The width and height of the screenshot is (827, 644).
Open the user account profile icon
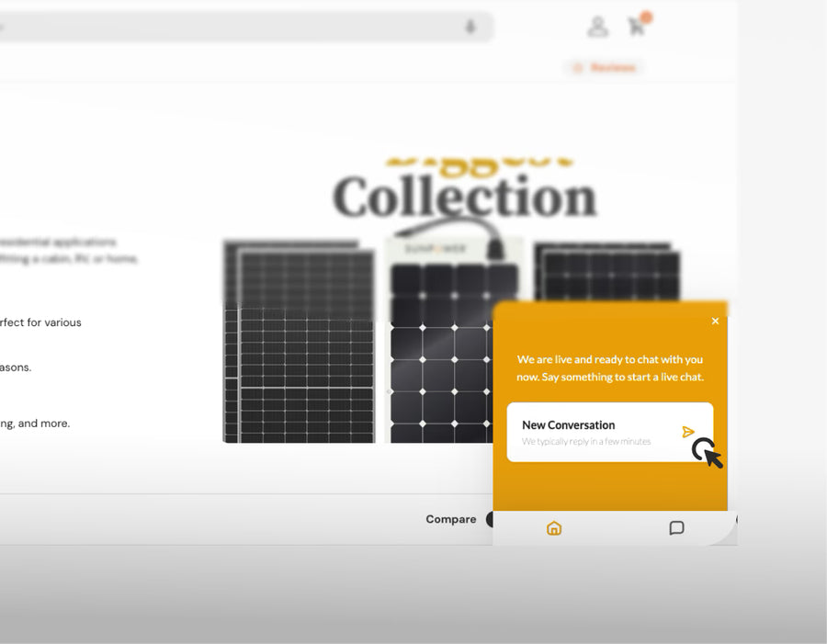click(x=598, y=27)
